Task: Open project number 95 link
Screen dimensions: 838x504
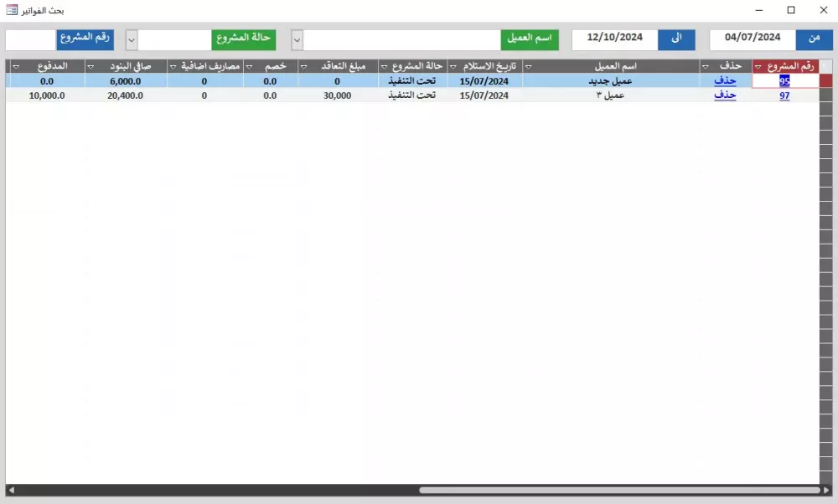Action: point(784,81)
